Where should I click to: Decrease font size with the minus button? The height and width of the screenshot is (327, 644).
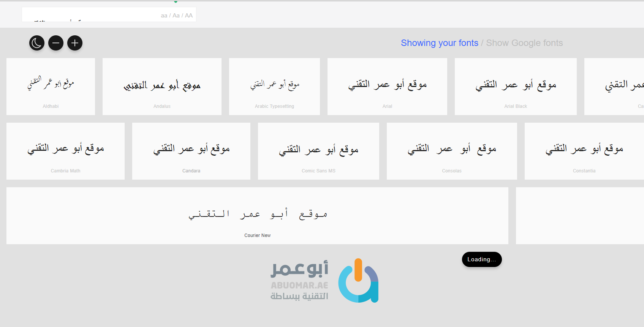pyautogui.click(x=56, y=43)
